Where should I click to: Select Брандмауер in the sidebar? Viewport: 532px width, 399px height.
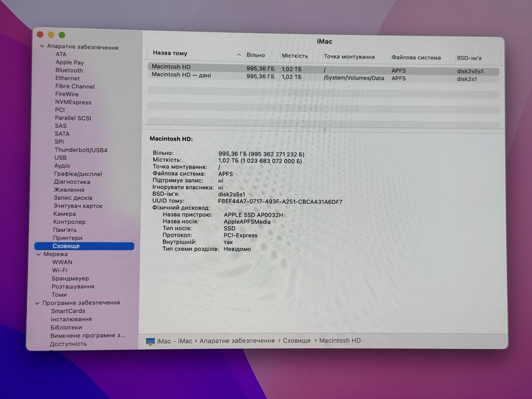tap(70, 279)
